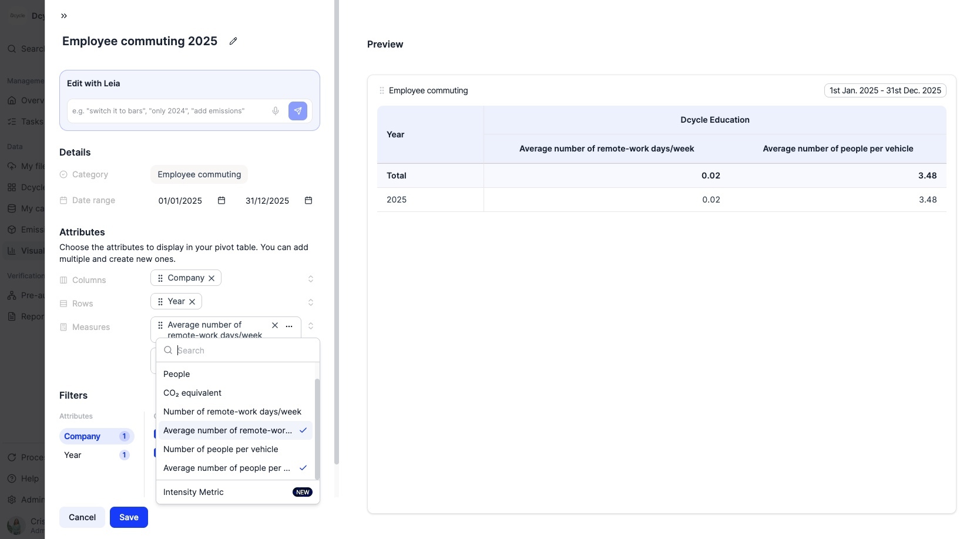Click the 2025 row label in preview table
This screenshot has width=980, height=539.
point(397,200)
